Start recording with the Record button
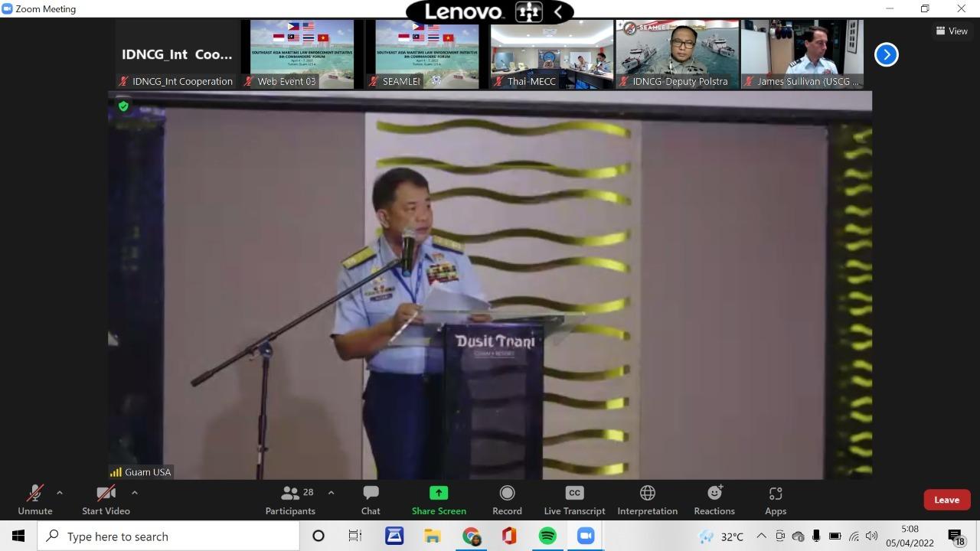Viewport: 980px width, 551px height. 507,500
